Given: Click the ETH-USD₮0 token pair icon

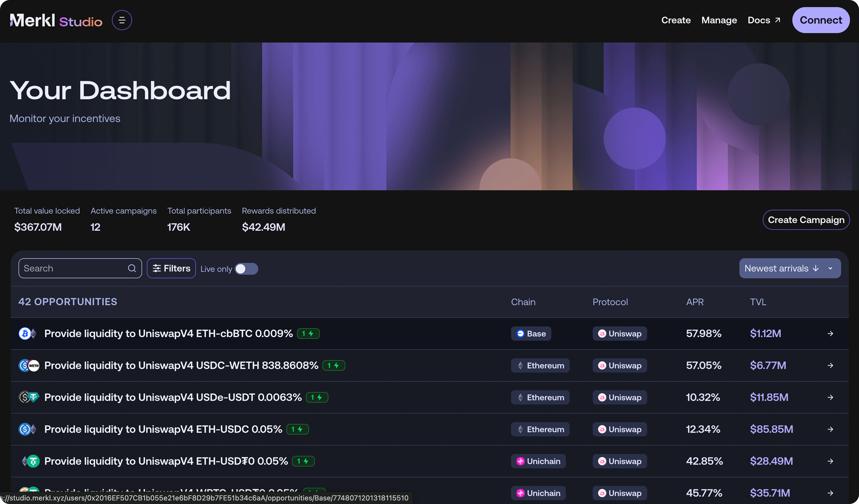Looking at the screenshot, I should tap(30, 461).
